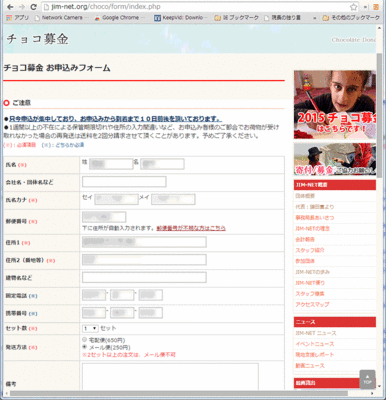This screenshot has height=400, width=386.
Task: Open the 参加団体 sidebar link
Action: click(x=305, y=261)
